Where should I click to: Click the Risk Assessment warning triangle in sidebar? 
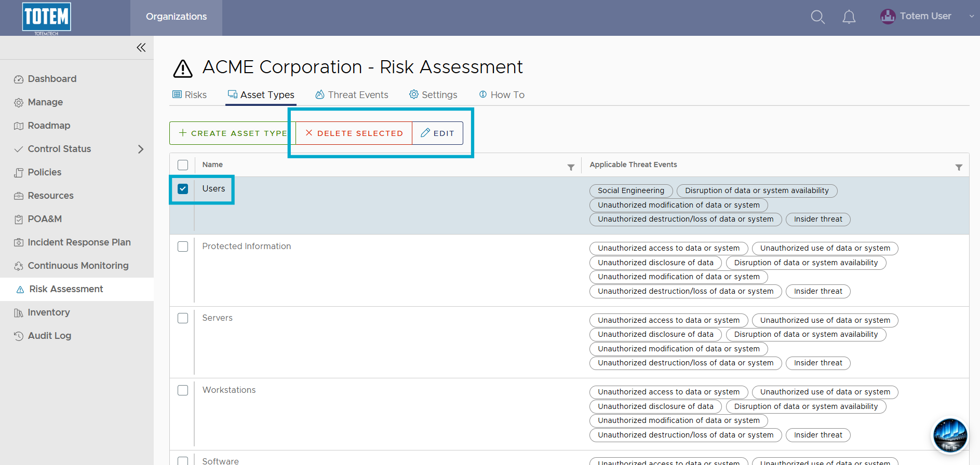pyautogui.click(x=20, y=290)
